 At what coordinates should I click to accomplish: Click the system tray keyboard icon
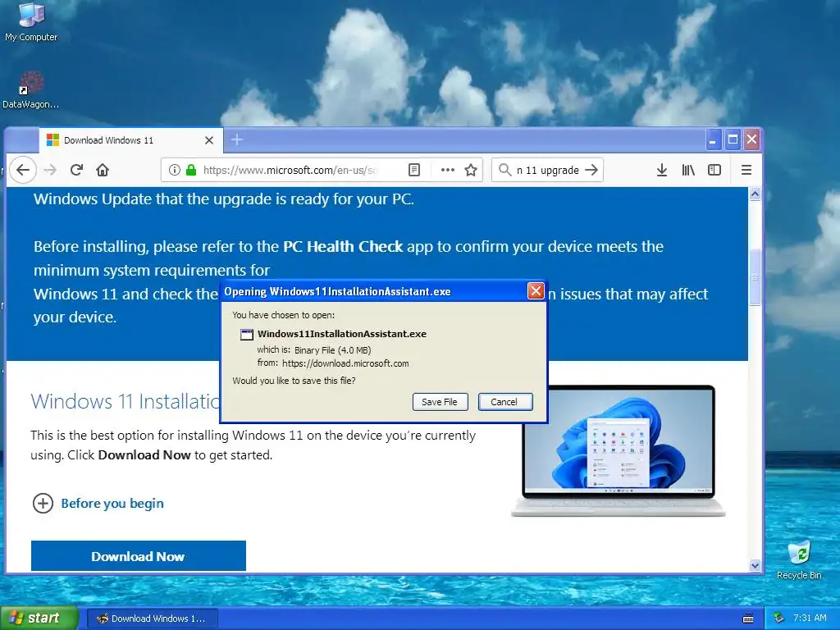click(748, 619)
